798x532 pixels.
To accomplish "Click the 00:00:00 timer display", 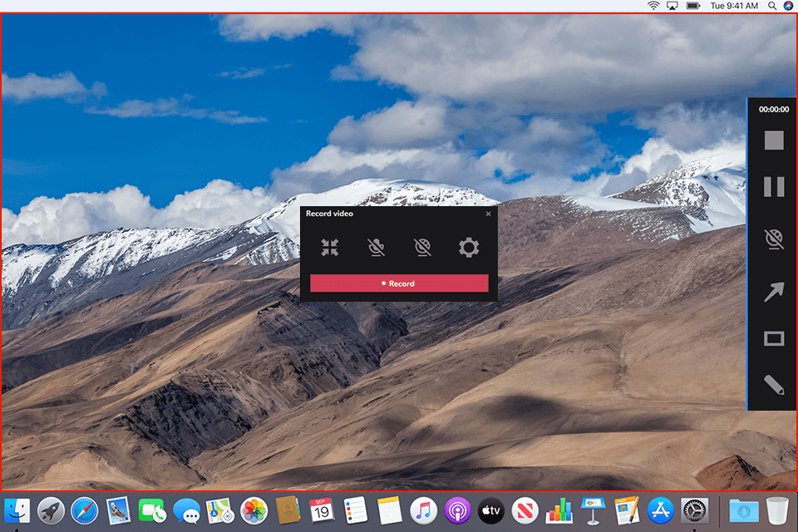I will [x=773, y=107].
